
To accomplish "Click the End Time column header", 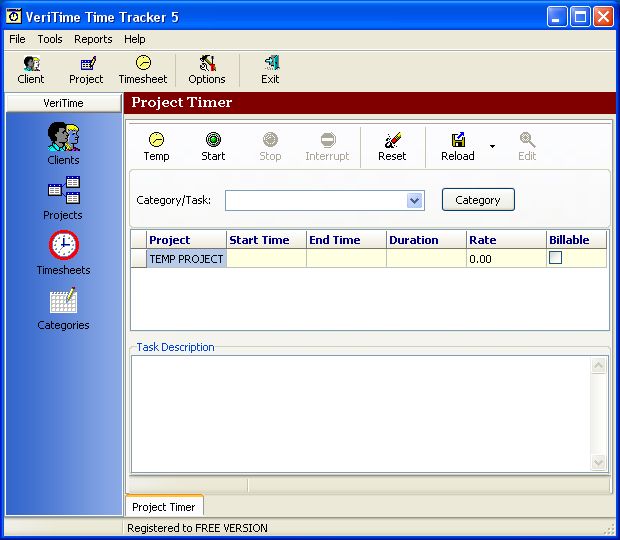I will pos(346,240).
